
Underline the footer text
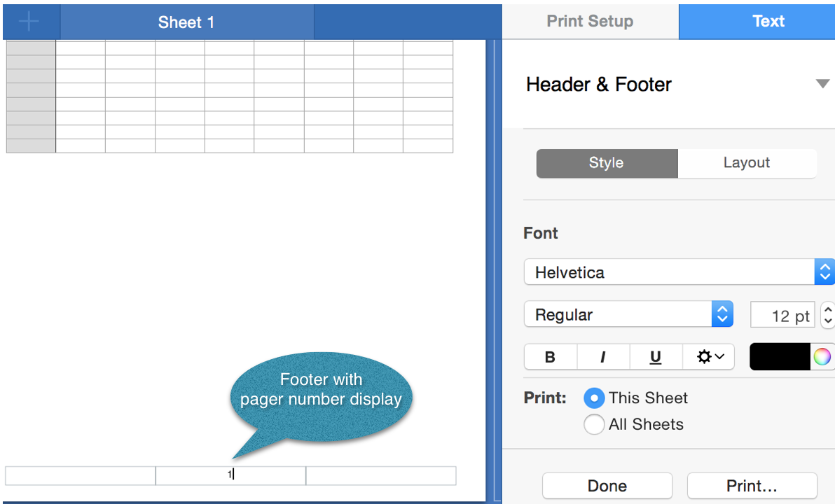[x=655, y=356]
